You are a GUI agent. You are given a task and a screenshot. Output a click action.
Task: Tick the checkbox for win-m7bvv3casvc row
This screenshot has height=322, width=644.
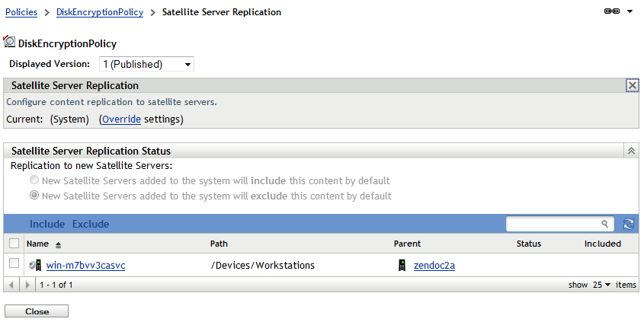[x=14, y=264]
